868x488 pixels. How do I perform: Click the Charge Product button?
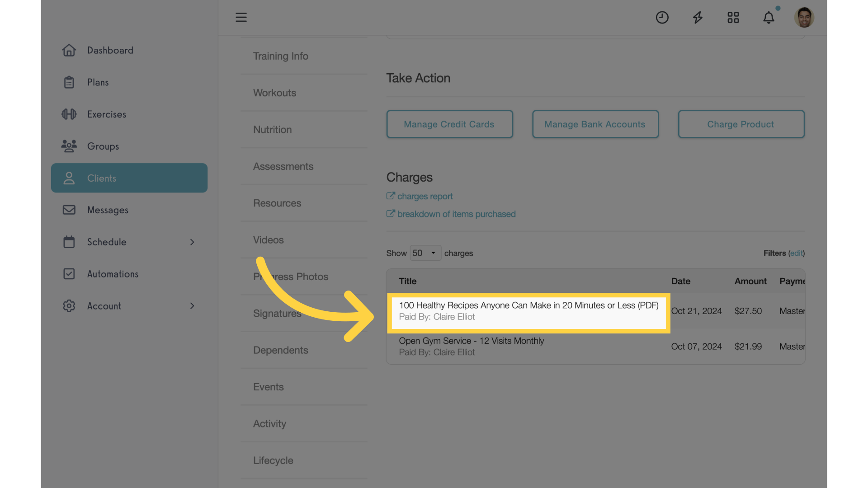(x=741, y=123)
